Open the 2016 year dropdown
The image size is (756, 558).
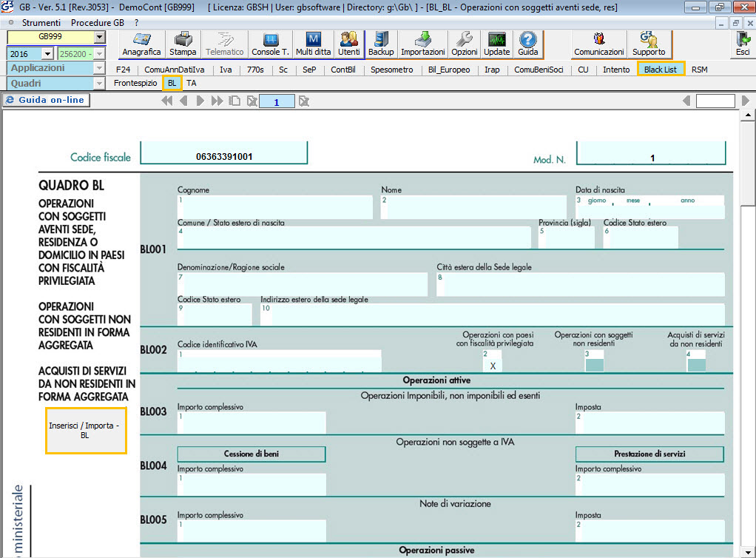click(x=47, y=53)
